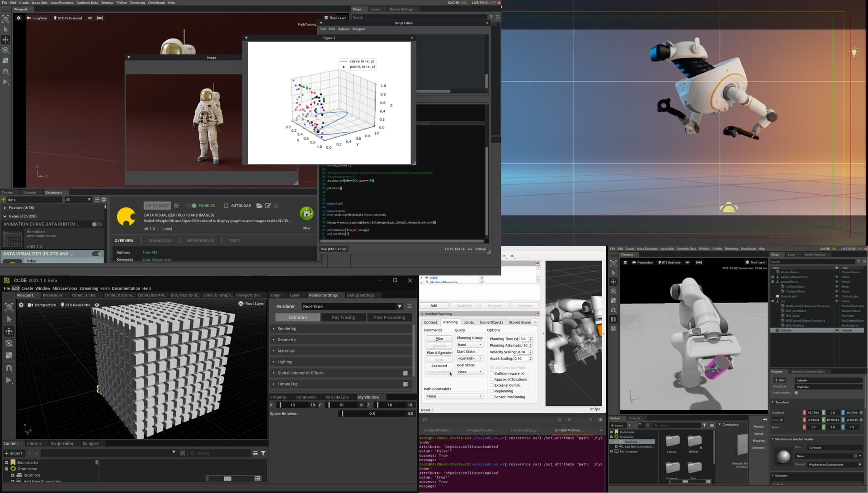Check the AUTOLOAD checkbox

226,206
